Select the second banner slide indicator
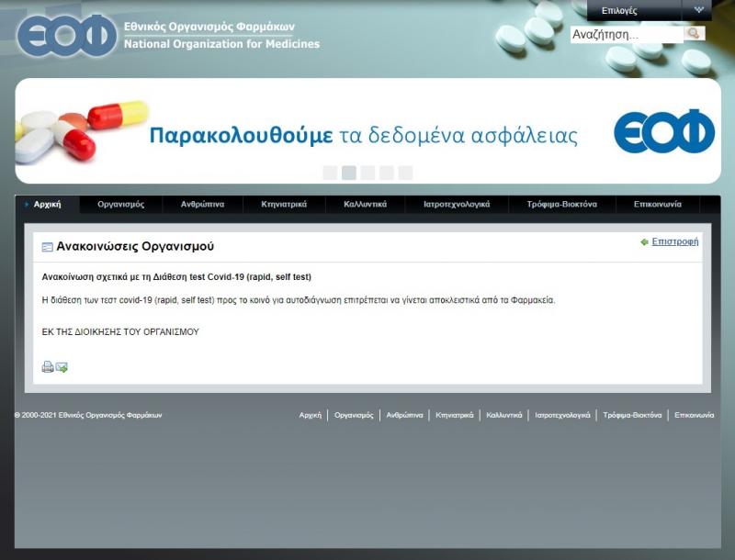This screenshot has height=560, width=735. click(x=349, y=173)
